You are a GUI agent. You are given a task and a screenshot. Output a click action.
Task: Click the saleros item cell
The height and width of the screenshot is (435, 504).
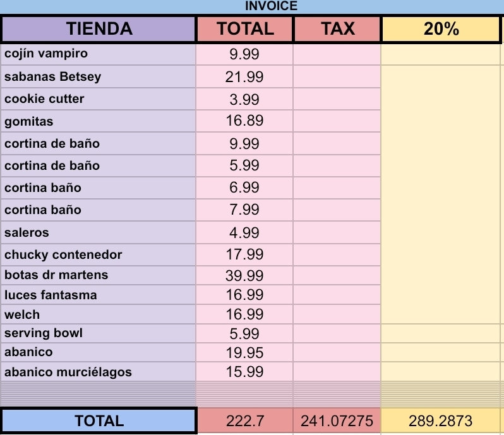pos(99,232)
